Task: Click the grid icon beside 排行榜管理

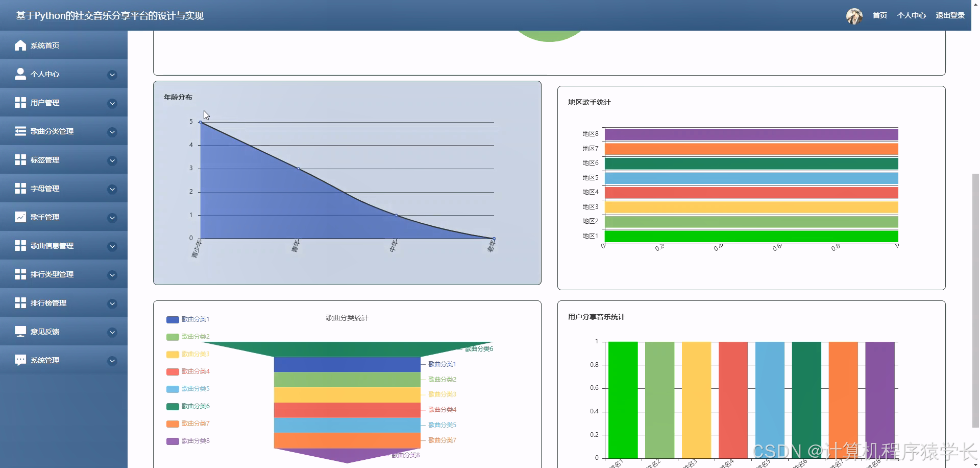Action: click(20, 303)
